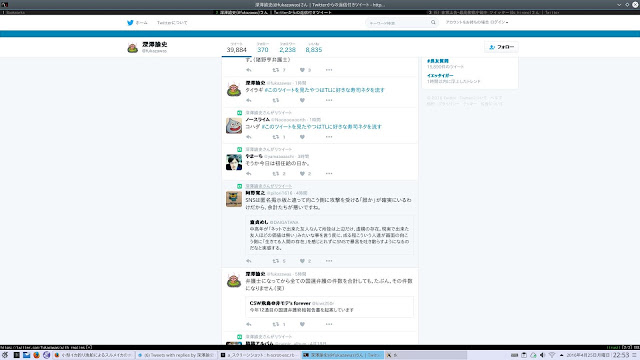This screenshot has height=360, width=640.
Task: Select the ツイート 39,884 tab
Action: click(236, 47)
